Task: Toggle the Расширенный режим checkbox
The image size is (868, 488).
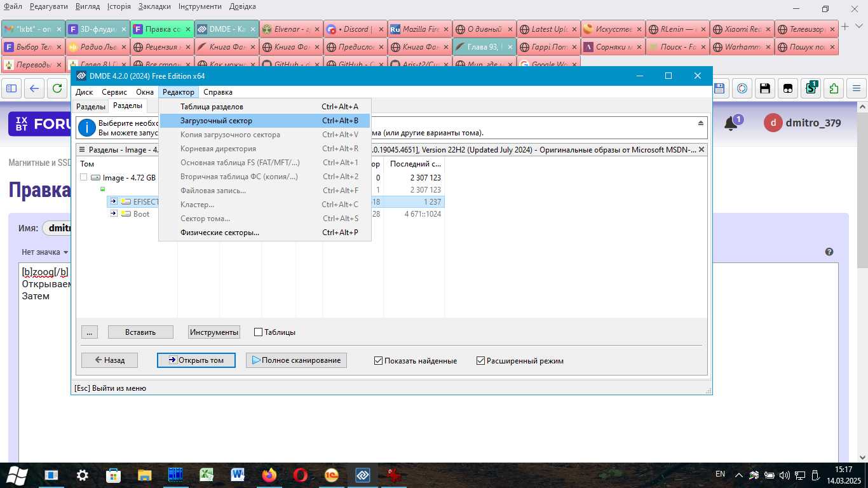Action: [x=481, y=361]
